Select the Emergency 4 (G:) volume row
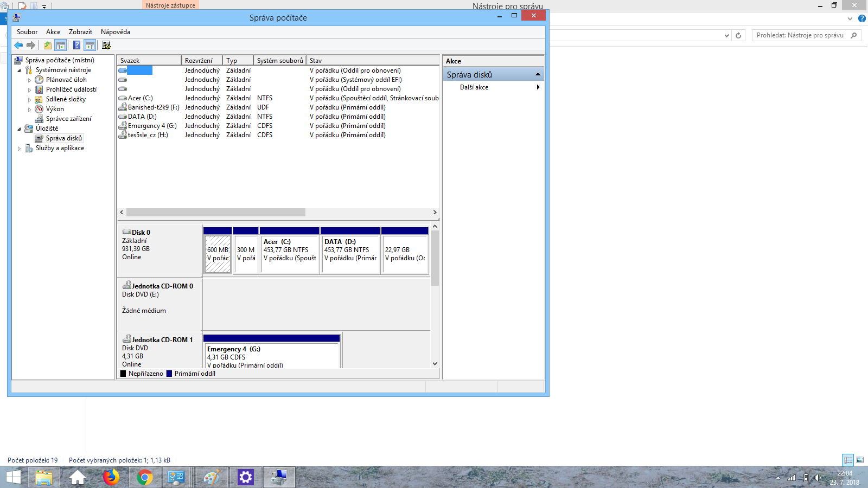 278,126
